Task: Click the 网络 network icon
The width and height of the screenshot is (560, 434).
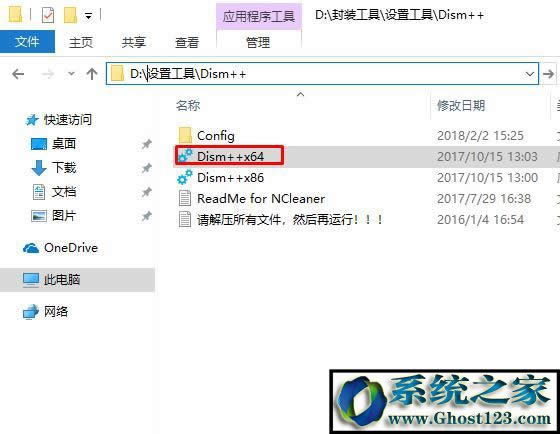Action: (31, 312)
